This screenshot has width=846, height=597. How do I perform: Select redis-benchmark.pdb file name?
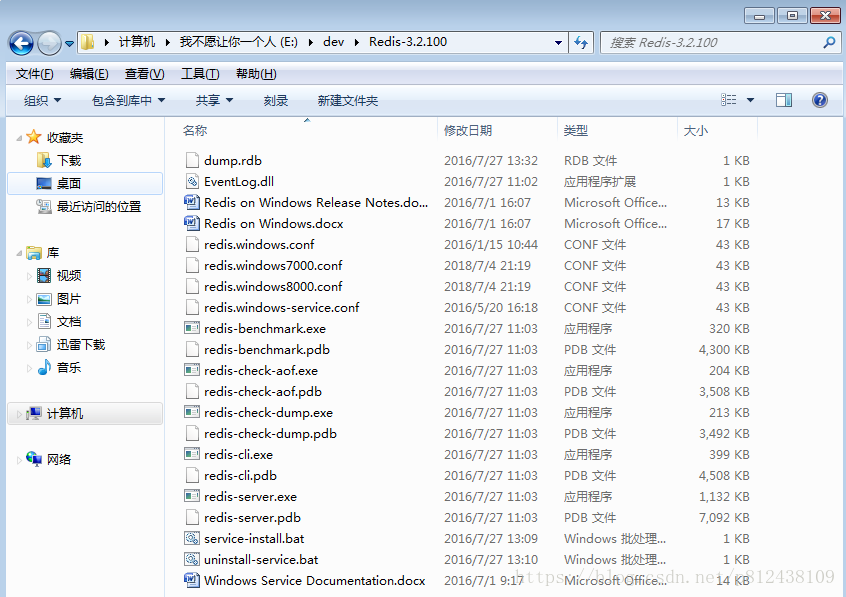(x=267, y=350)
